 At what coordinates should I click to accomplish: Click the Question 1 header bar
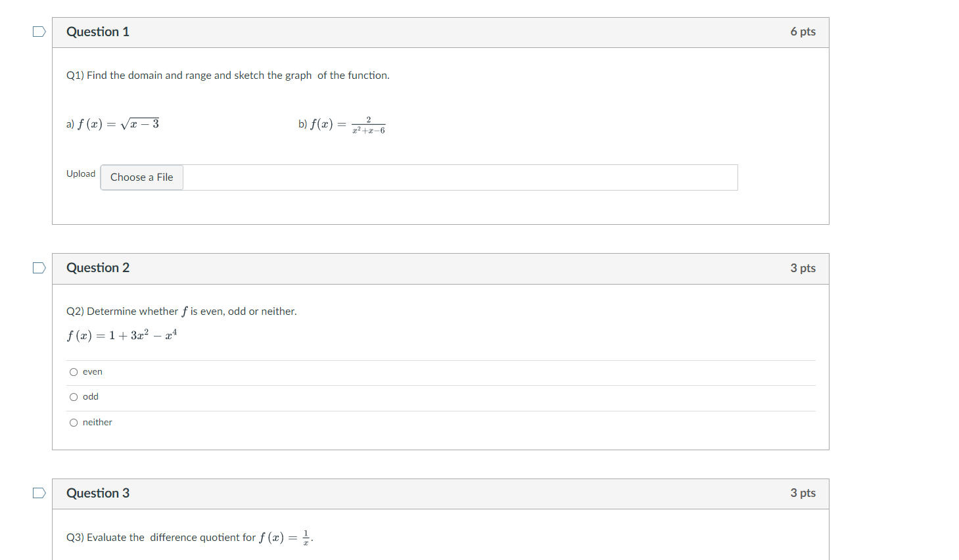point(440,32)
